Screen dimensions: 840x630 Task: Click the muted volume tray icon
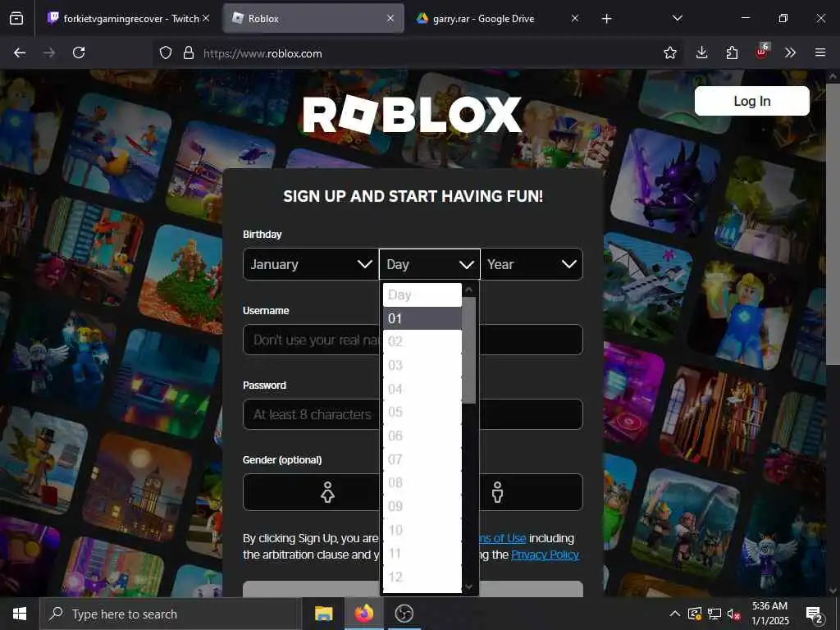tap(734, 614)
